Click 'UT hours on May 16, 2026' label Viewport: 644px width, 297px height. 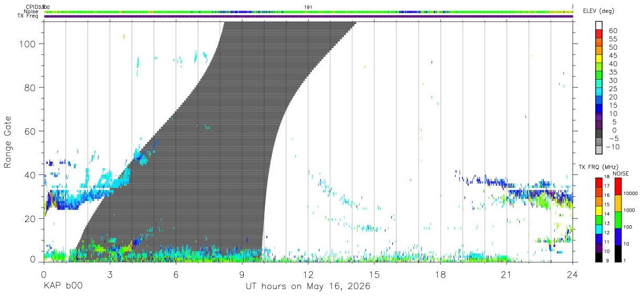tap(308, 286)
